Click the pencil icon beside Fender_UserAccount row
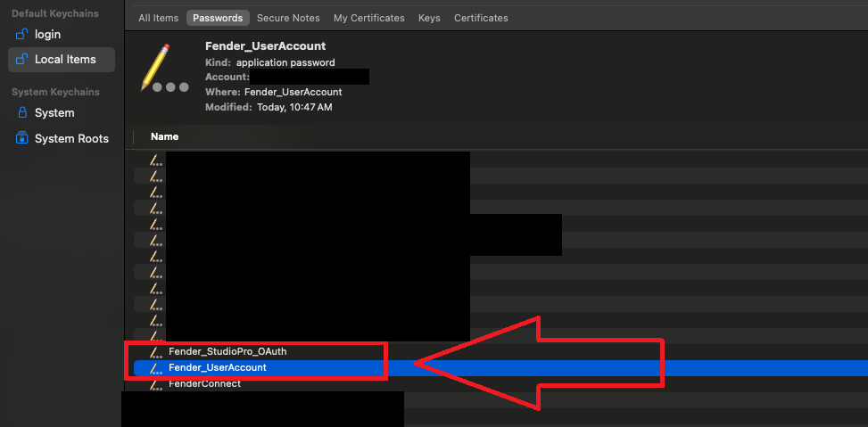The width and height of the screenshot is (868, 427). (155, 368)
